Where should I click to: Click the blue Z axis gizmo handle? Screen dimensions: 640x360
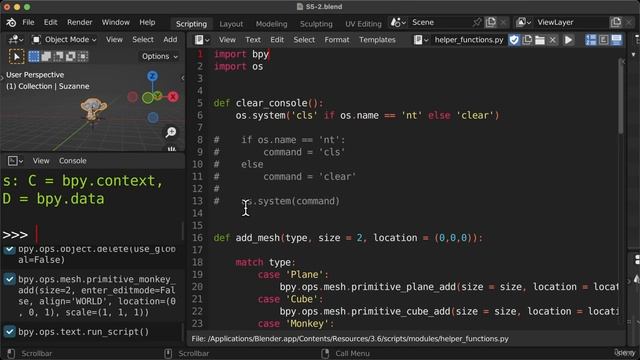(152, 76)
